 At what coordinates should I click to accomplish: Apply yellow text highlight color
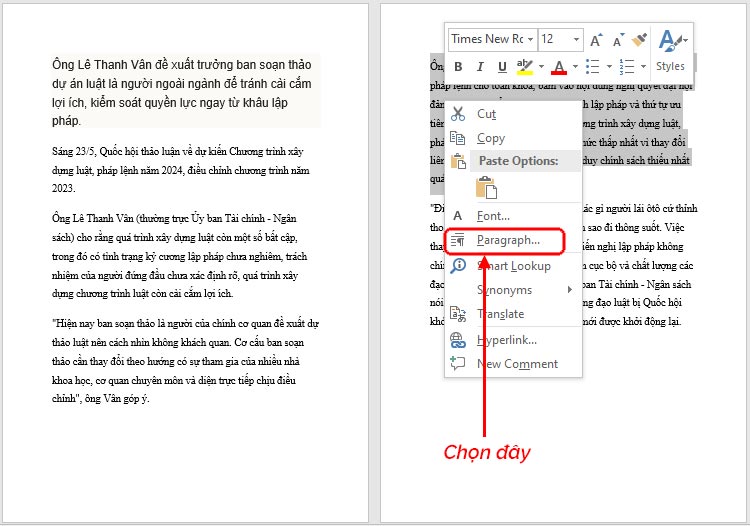click(x=525, y=66)
